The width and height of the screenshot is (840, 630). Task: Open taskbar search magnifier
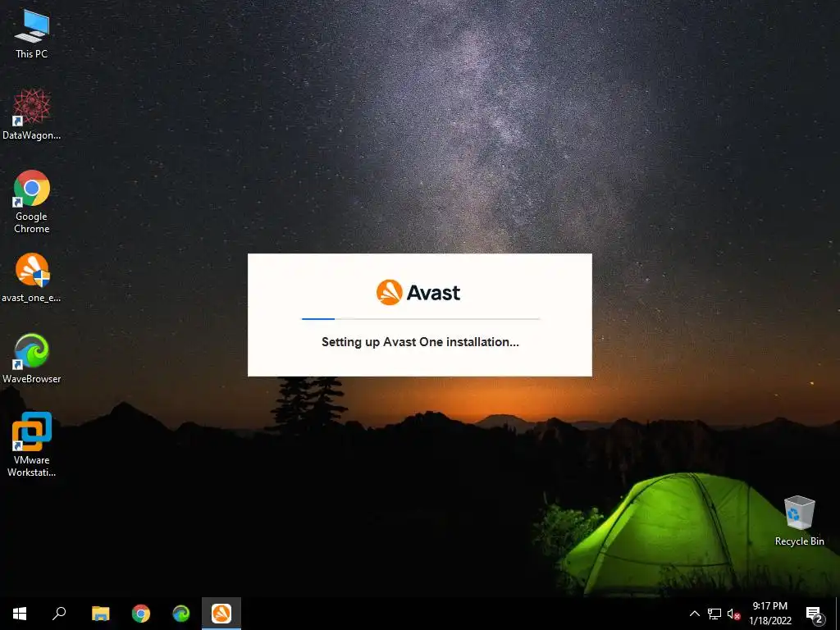coord(59,614)
